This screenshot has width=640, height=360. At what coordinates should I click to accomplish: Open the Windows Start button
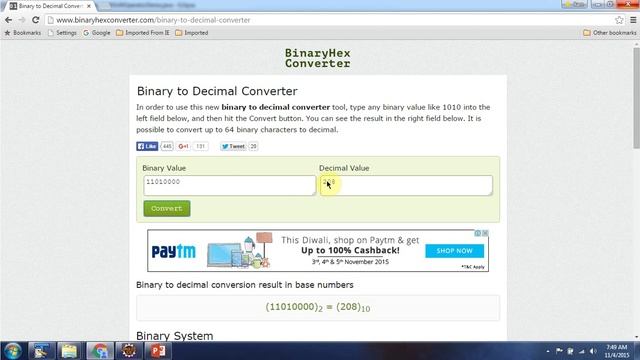tap(13, 351)
